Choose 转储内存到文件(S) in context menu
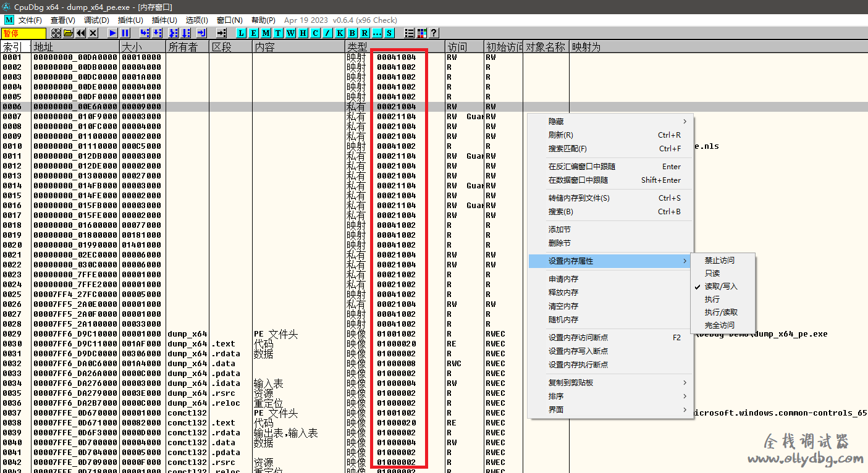This screenshot has height=473, width=868. pos(610,198)
